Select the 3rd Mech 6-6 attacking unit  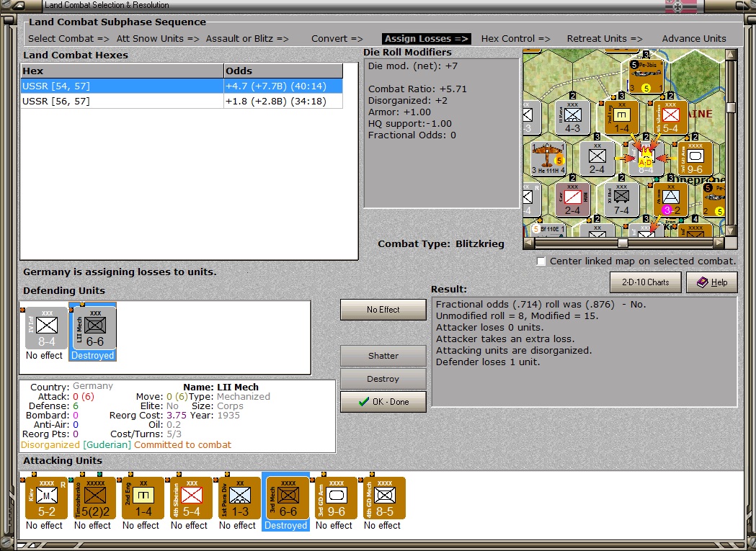pos(288,498)
